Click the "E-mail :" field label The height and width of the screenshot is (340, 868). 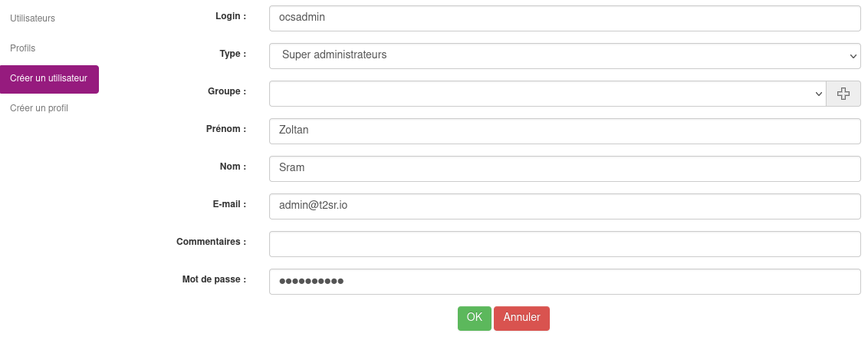(x=228, y=204)
